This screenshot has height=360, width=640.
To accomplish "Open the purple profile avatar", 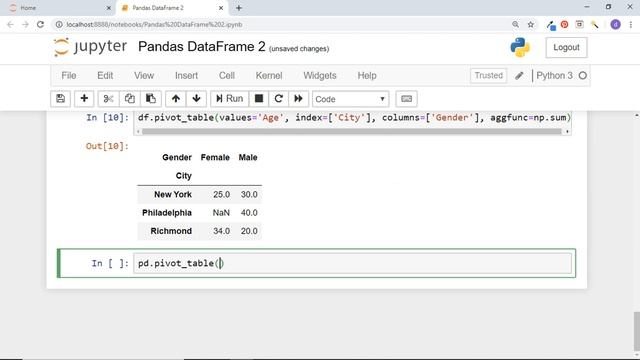I will click(x=616, y=24).
